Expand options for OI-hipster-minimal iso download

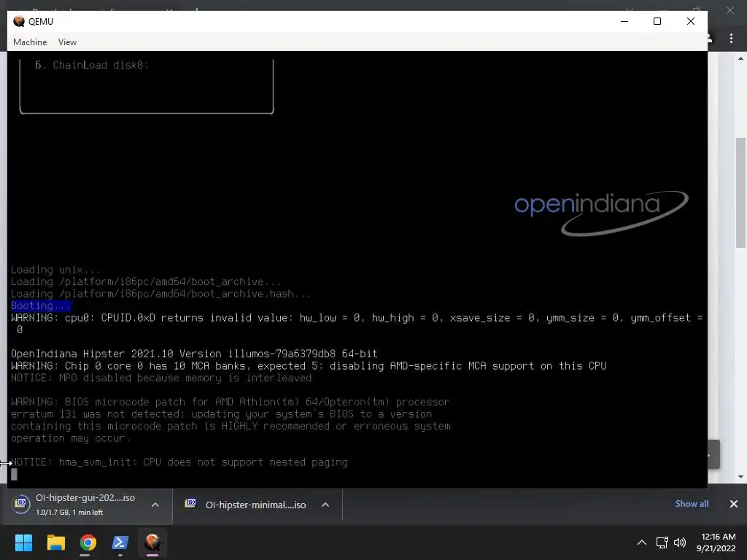pos(325,505)
